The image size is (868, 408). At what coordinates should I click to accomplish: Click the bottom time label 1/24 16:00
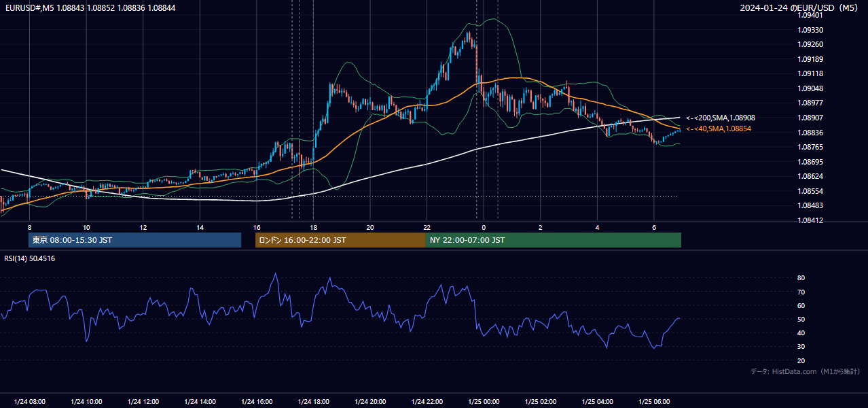tap(257, 402)
